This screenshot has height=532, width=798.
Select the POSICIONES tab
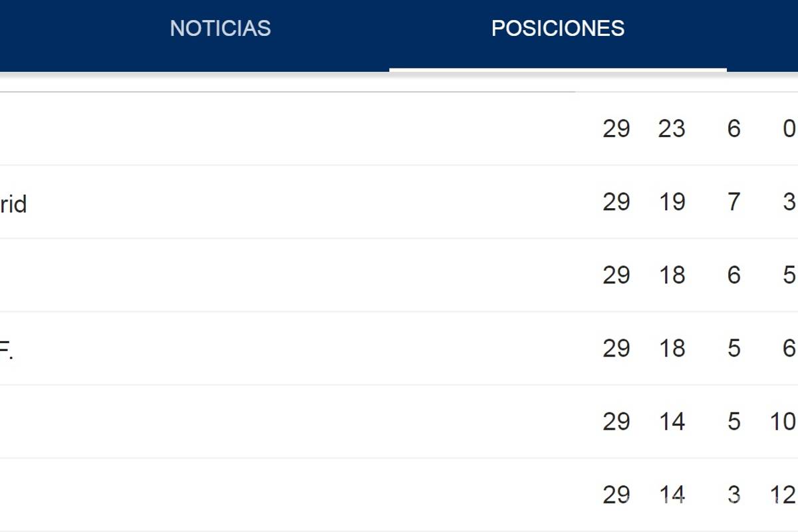(x=558, y=28)
